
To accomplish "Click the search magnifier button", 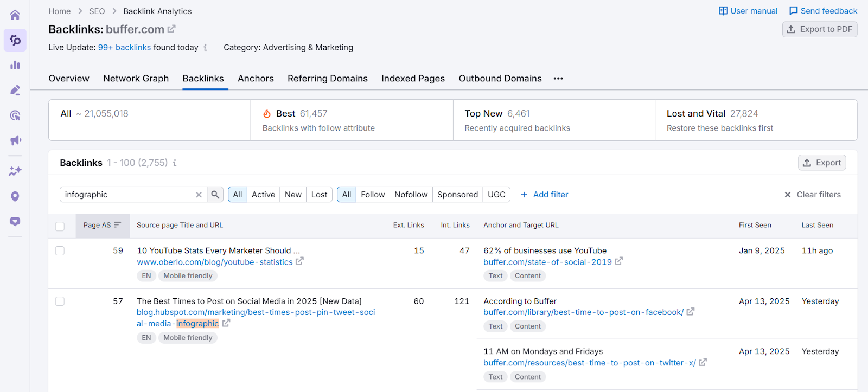I will click(215, 195).
